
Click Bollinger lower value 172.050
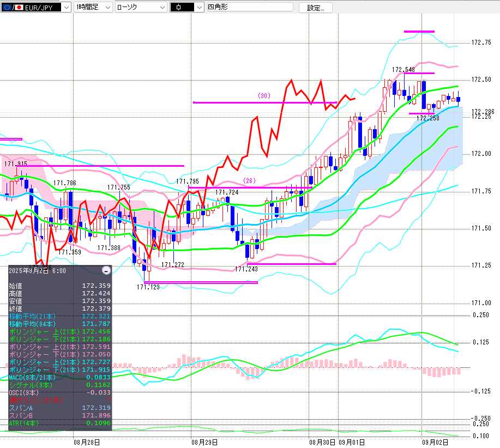(97, 355)
